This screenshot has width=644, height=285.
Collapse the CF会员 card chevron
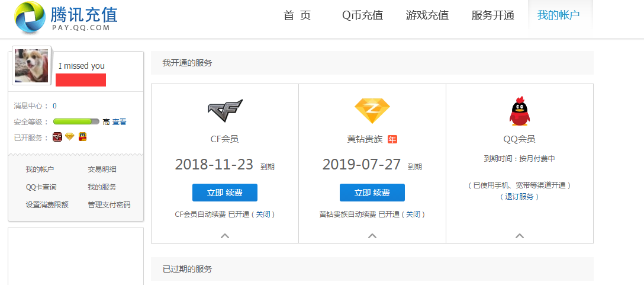(225, 236)
